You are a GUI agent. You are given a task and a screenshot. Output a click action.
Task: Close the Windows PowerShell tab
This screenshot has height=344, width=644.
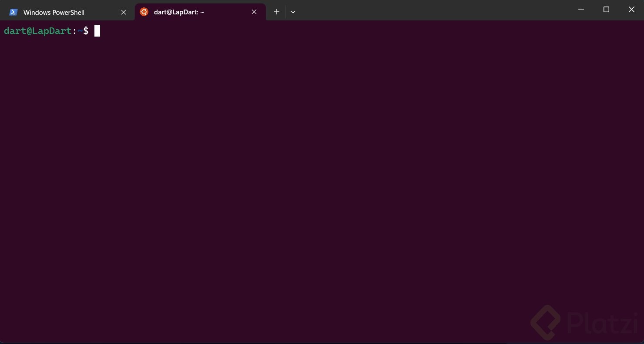tap(123, 12)
